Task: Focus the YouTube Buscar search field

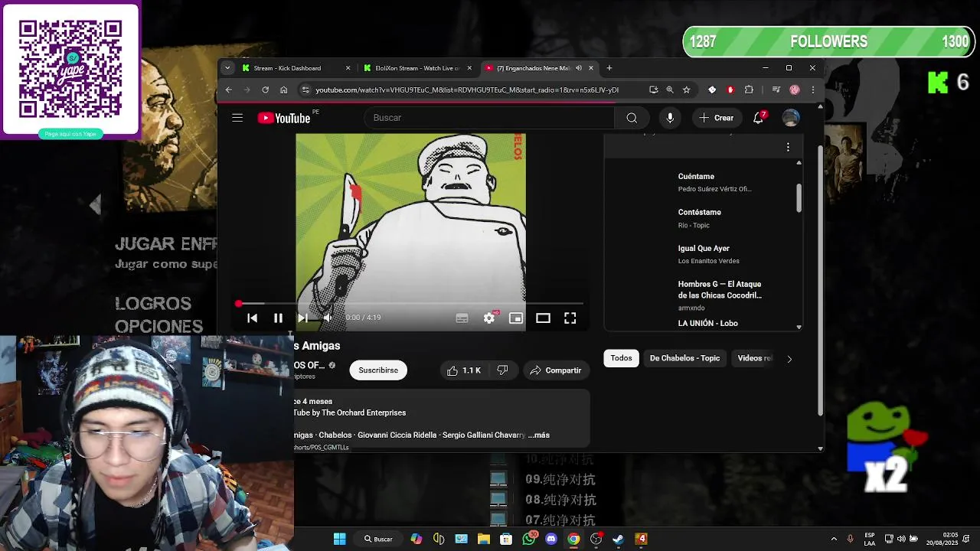Action: [x=490, y=118]
